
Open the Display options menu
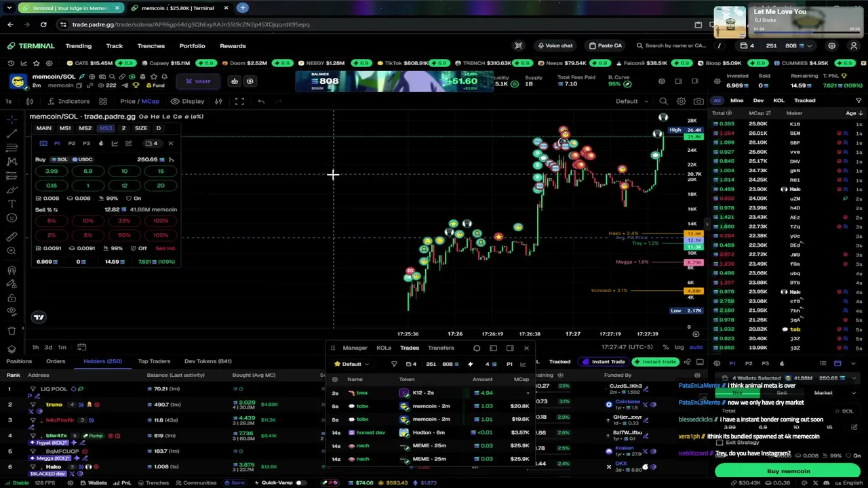click(x=188, y=102)
